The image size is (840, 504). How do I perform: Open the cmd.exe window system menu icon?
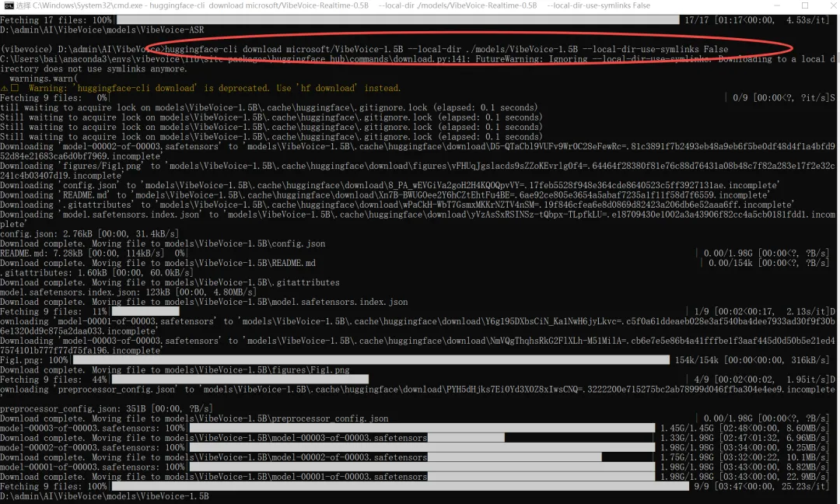point(9,5)
